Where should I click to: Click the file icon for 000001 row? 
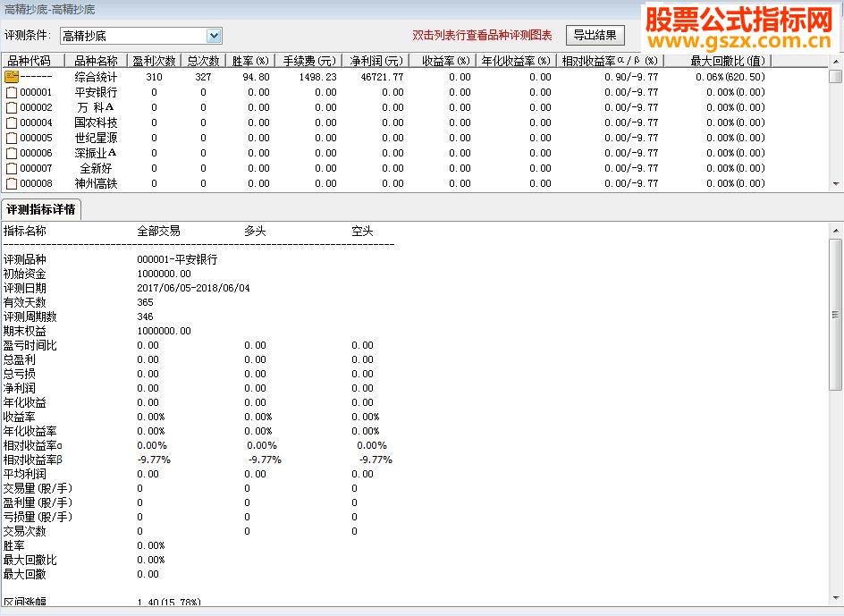(12, 93)
